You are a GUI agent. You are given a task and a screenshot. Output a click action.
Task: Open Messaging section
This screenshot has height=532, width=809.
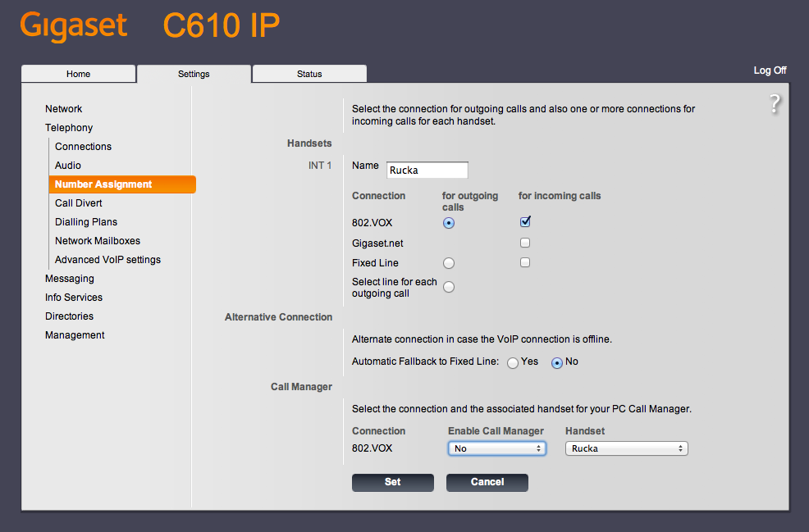point(70,279)
